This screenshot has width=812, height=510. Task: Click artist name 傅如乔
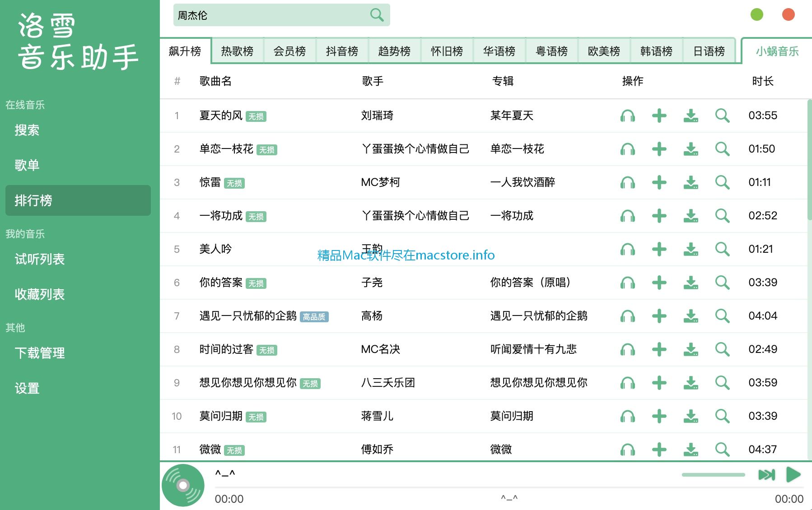click(x=377, y=450)
